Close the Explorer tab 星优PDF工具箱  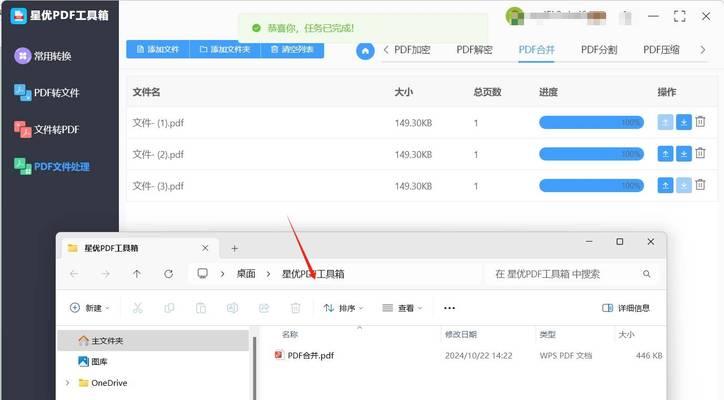click(x=205, y=248)
